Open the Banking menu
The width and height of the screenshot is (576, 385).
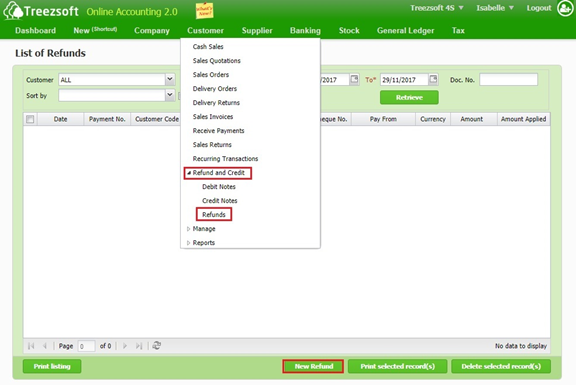point(305,30)
